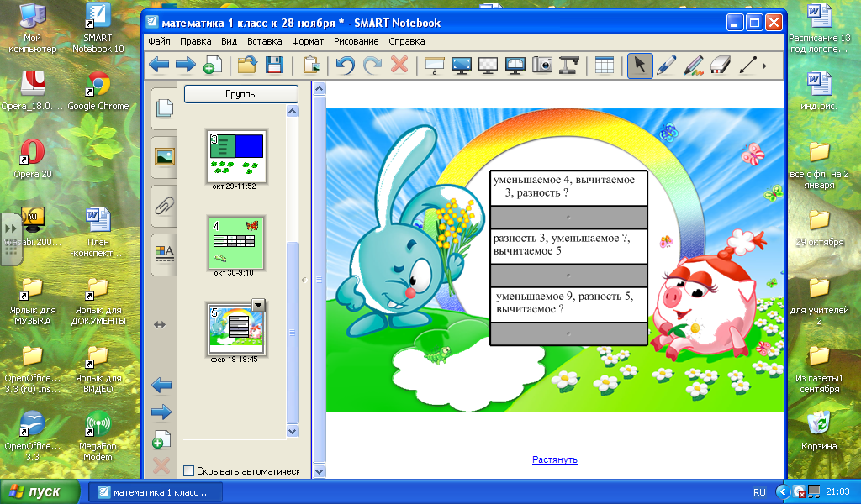
Task: Open the Вставка menu
Action: [x=264, y=41]
